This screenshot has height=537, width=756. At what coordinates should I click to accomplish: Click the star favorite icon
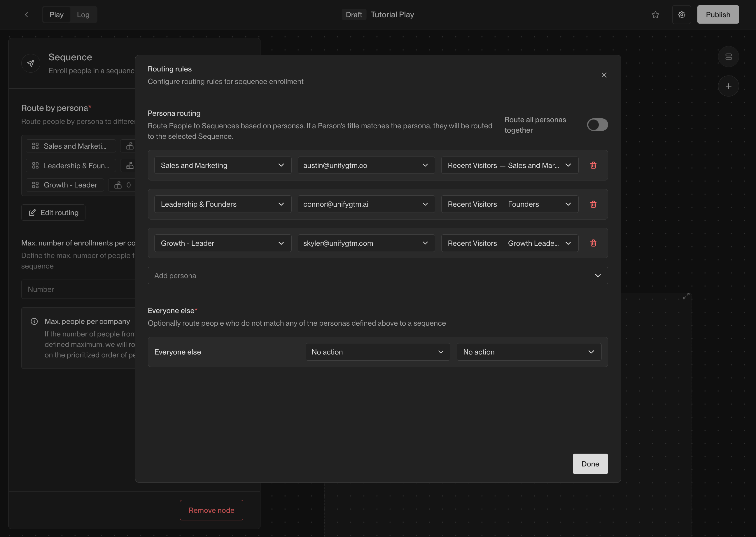click(x=655, y=15)
